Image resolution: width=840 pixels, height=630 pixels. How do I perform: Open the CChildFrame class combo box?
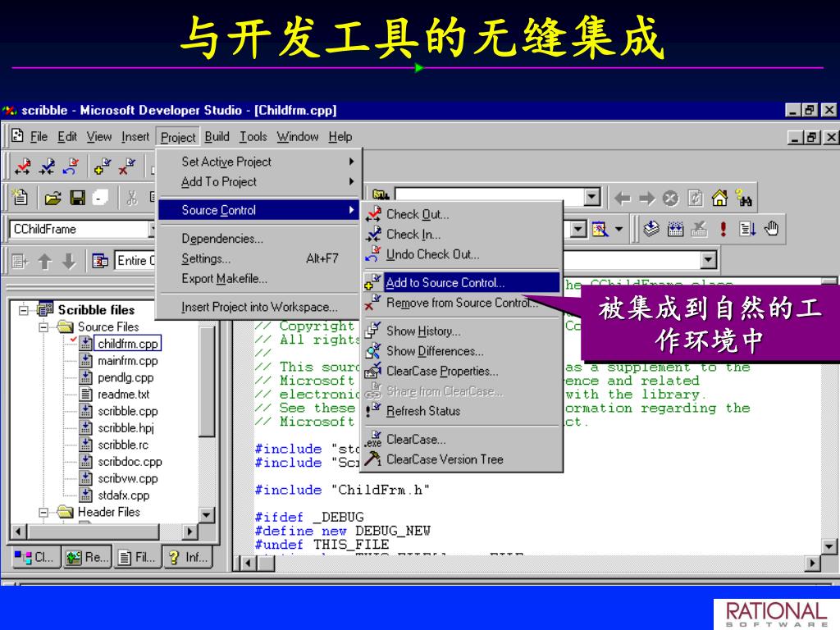(83, 230)
